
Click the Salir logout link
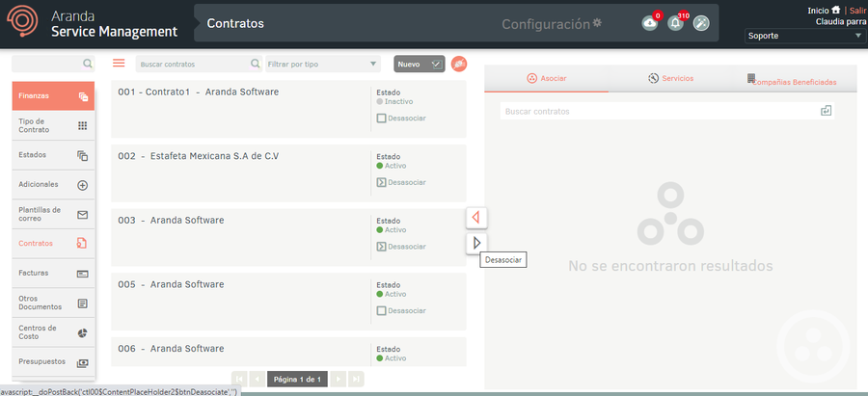857,11
